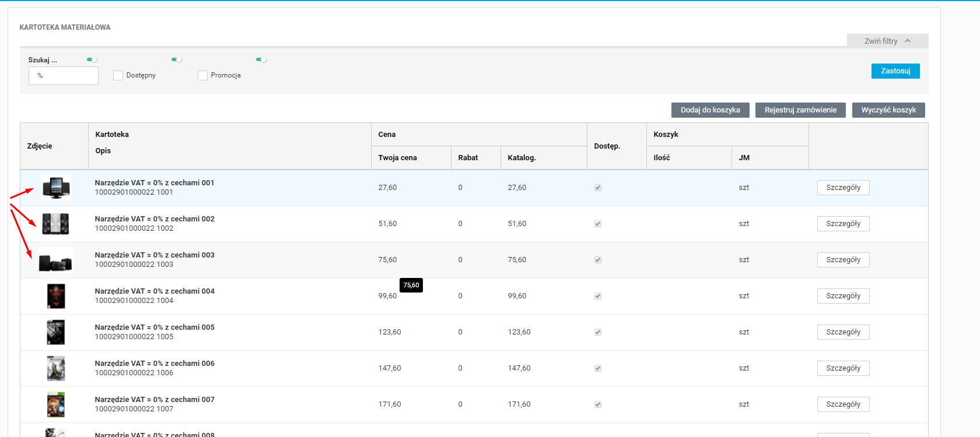Click item code 10002901000022 1001
This screenshot has width=980, height=437.
click(134, 192)
